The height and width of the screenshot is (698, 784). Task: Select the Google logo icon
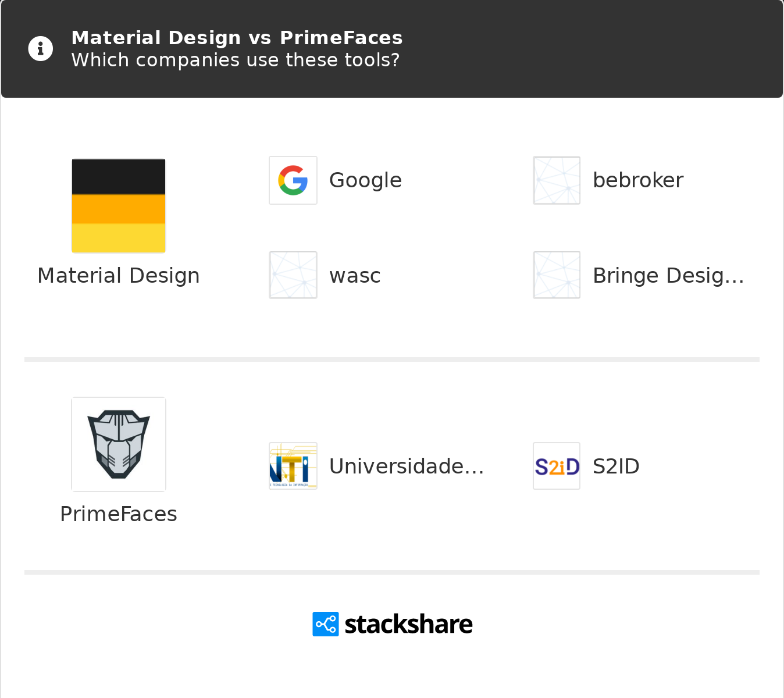coord(293,180)
